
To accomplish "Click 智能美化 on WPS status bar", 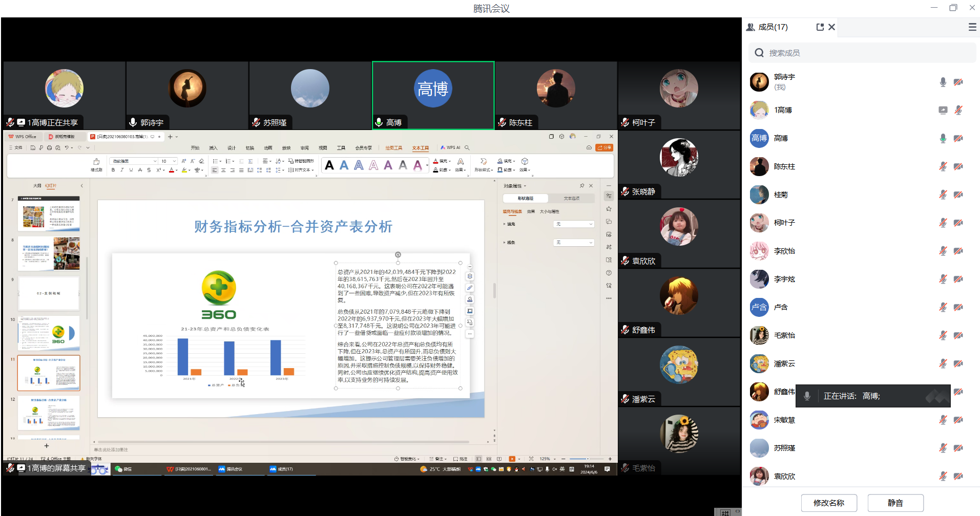I will click(x=407, y=459).
